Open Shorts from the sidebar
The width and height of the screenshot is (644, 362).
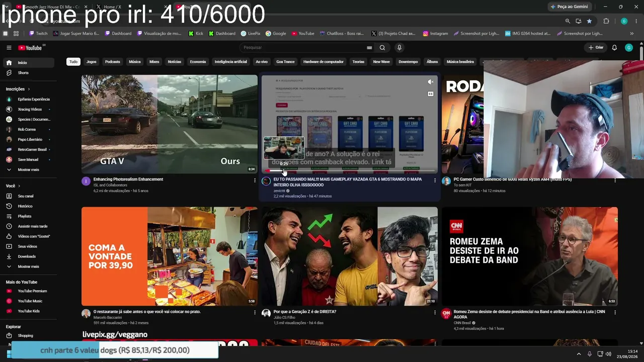(29, 73)
